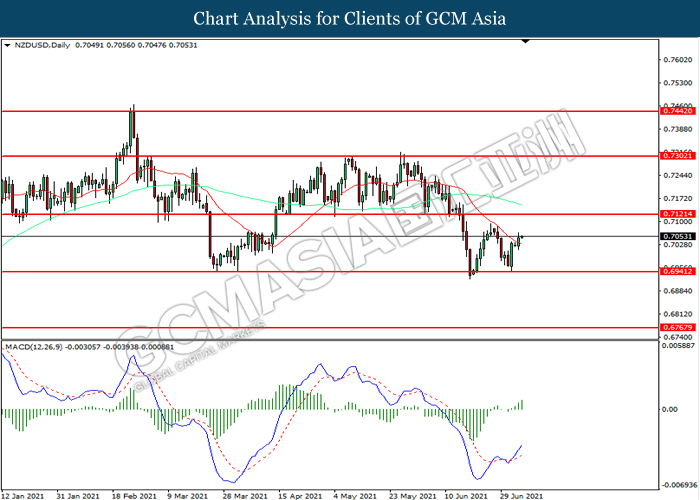Click the 28 Mar 2021 date label
Screen dimensions: 700x500
[x=245, y=496]
